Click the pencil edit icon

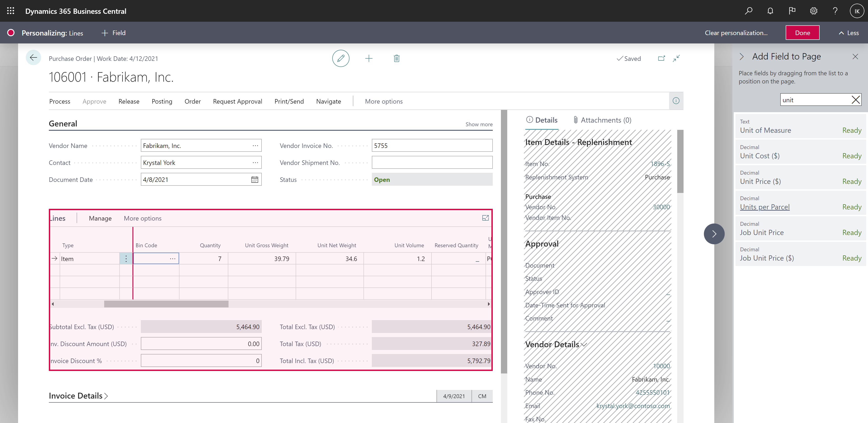[340, 58]
